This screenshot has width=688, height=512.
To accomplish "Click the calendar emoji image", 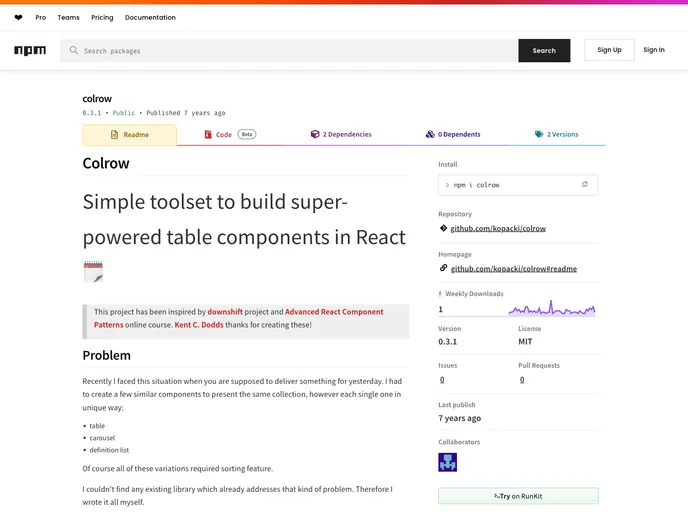I will (x=93, y=271).
